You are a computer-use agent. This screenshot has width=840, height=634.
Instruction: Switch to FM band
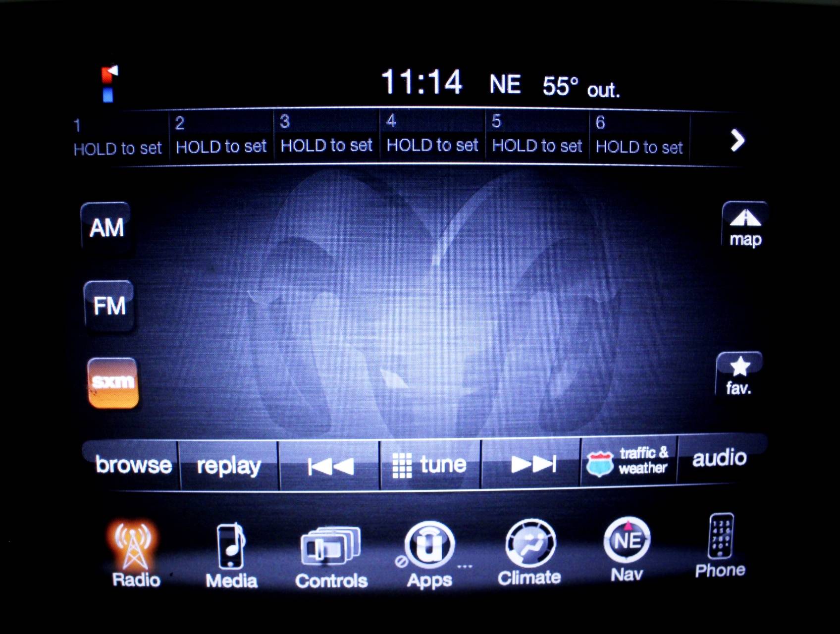coord(109,305)
